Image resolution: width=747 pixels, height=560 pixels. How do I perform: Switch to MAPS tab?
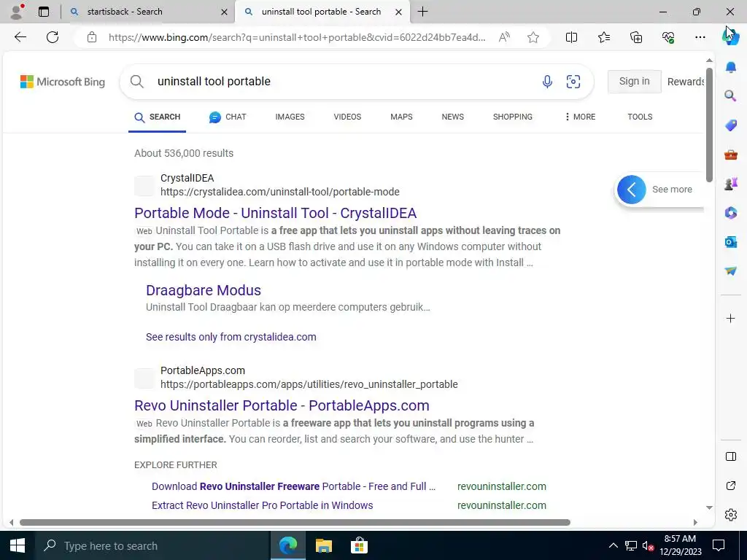coord(401,117)
